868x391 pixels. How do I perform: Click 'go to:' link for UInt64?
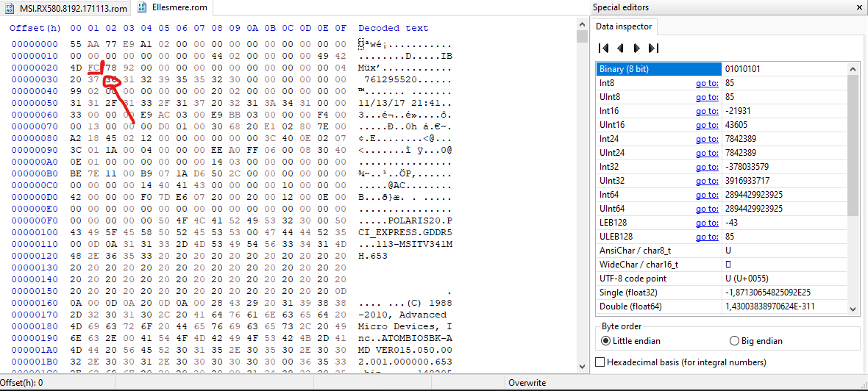coord(707,209)
